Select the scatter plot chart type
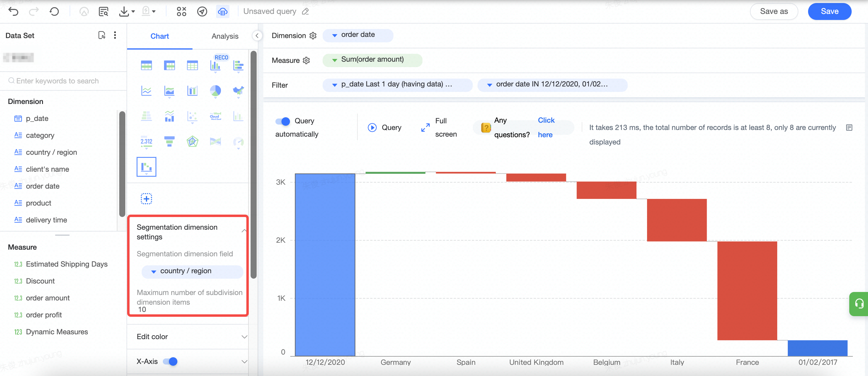The image size is (868, 376). pos(192,116)
